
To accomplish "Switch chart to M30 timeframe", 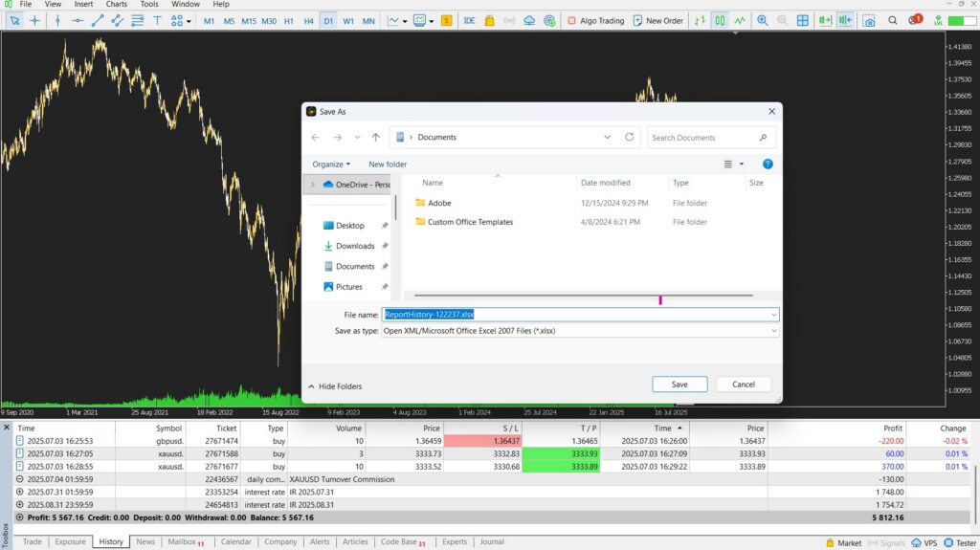I will (x=269, y=21).
